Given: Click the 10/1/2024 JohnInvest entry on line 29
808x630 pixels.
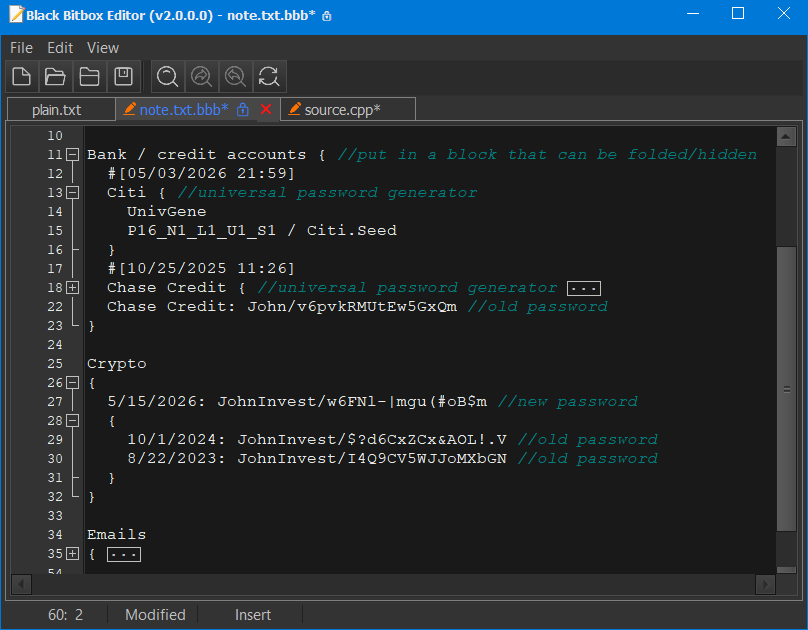Looking at the screenshot, I should [x=317, y=440].
